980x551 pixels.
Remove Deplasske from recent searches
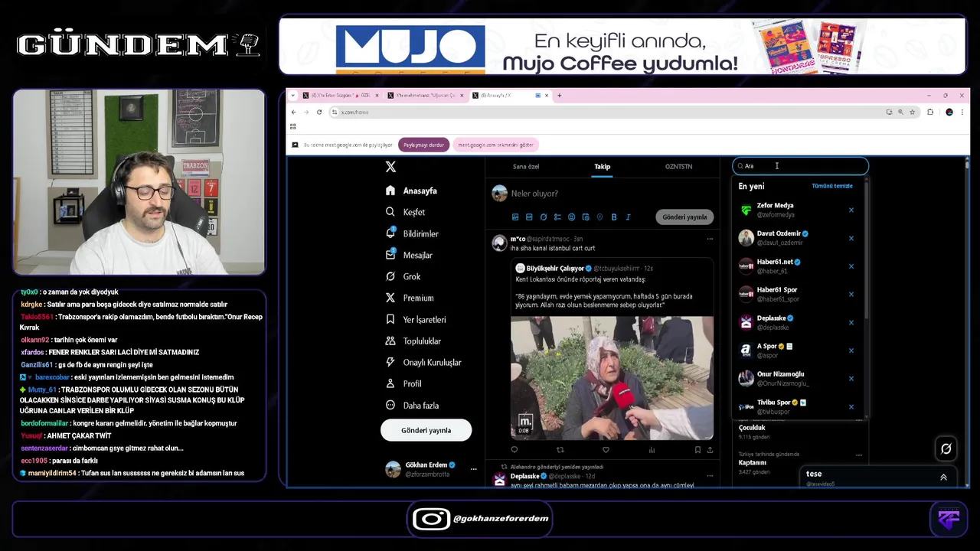point(851,322)
